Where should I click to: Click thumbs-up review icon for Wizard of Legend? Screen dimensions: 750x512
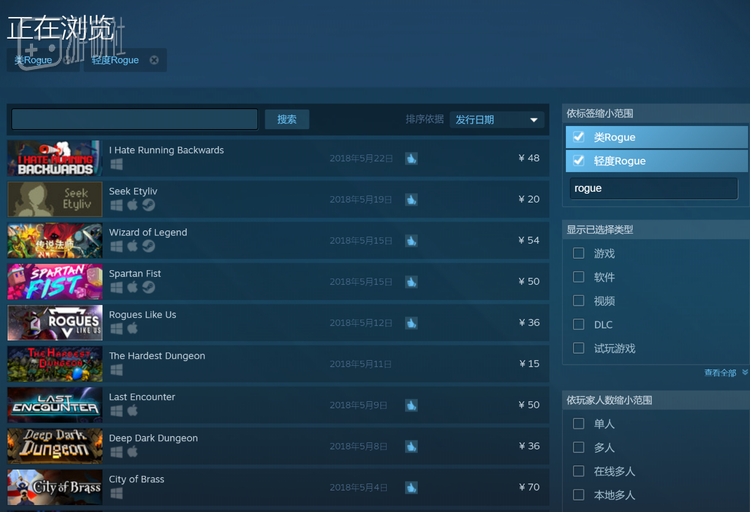point(411,240)
